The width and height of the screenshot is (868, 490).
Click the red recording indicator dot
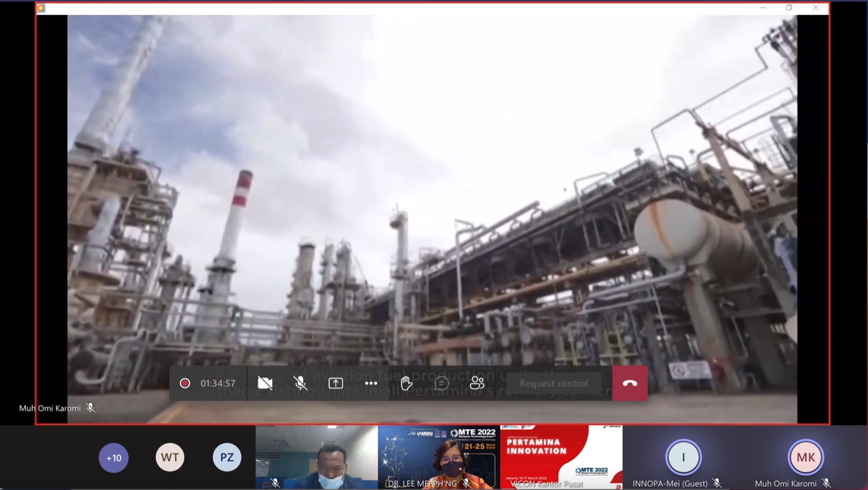[x=184, y=383]
